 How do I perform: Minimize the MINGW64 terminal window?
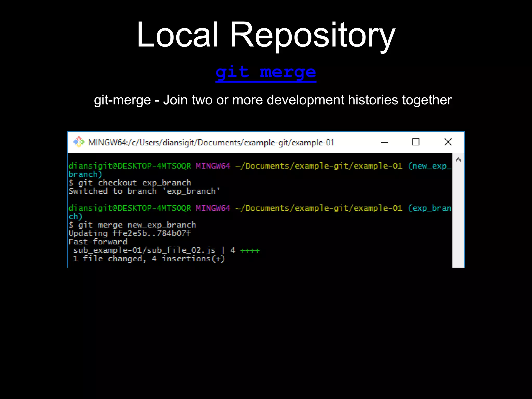384,142
